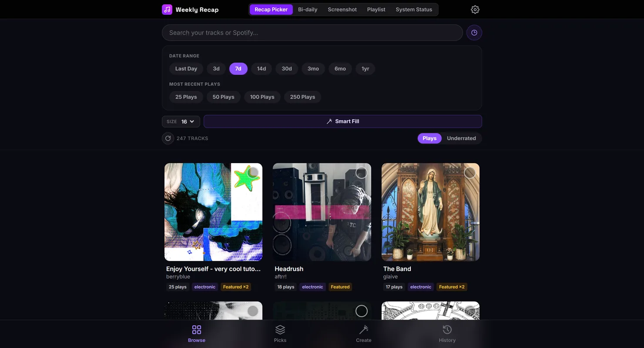644x348 pixels.
Task: Click the Weekly Recap music note logo
Action: click(167, 10)
